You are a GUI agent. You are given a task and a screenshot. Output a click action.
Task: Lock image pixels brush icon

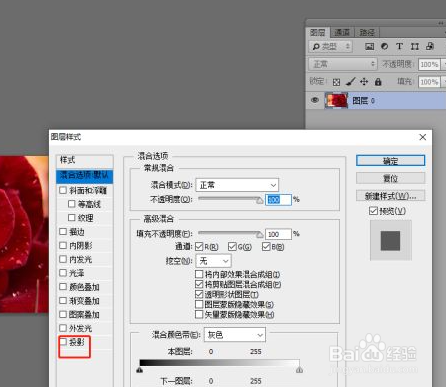pos(350,81)
